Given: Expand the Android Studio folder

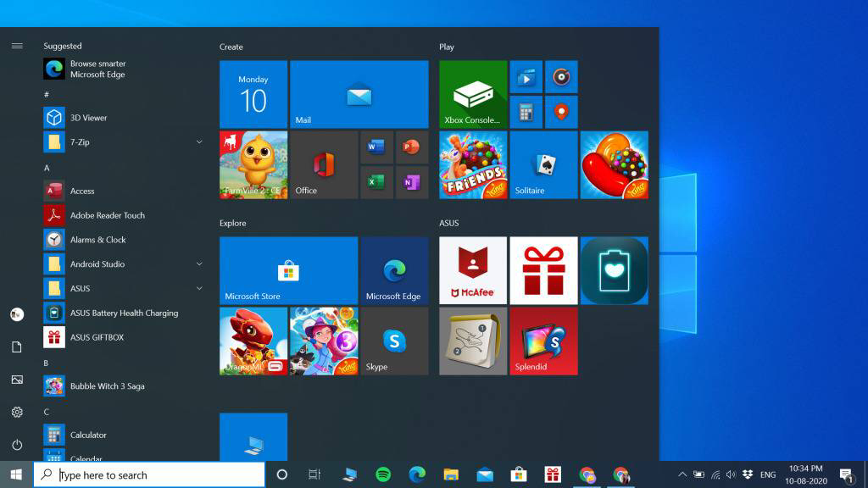Looking at the screenshot, I should coord(199,264).
